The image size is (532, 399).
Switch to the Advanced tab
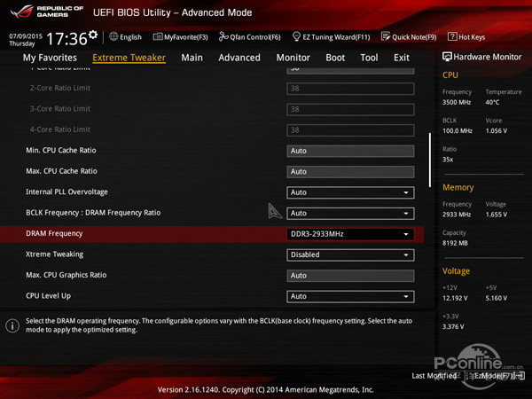tap(239, 58)
